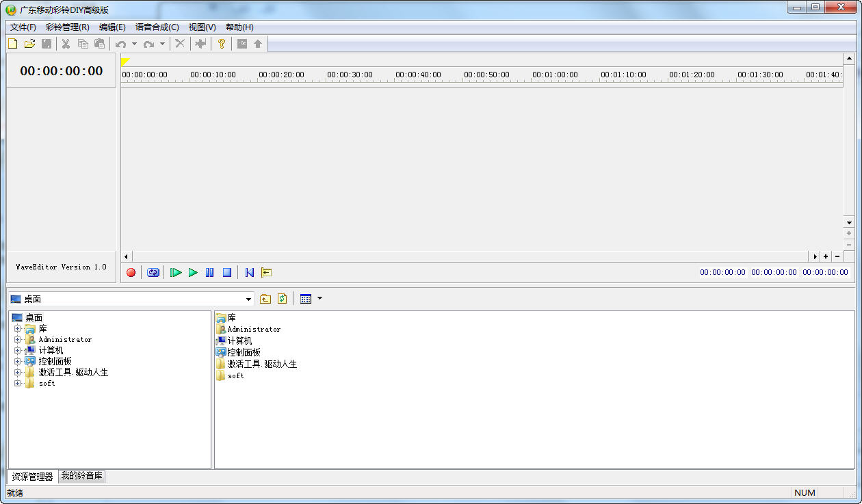Click timeline ruler at 00:01:00:00

click(x=555, y=75)
